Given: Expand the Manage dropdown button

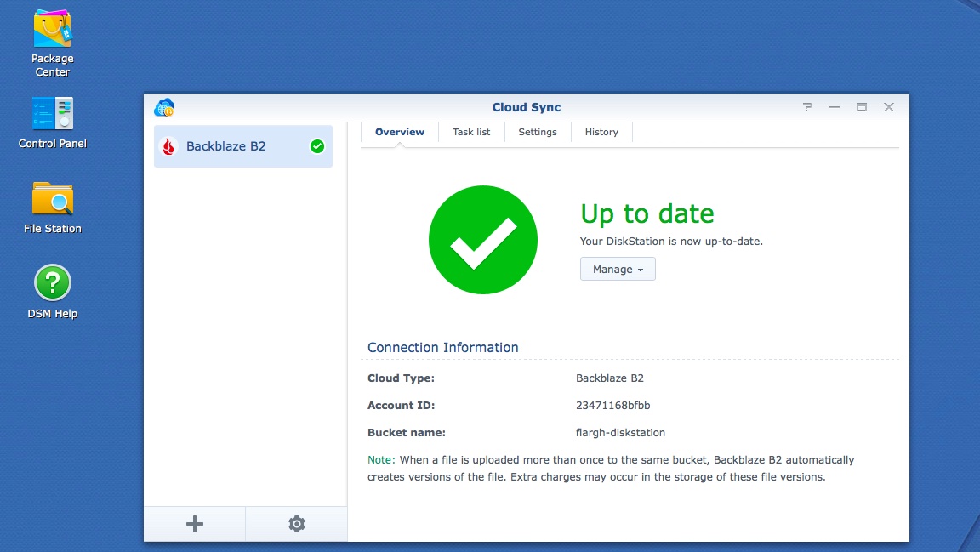Looking at the screenshot, I should [618, 269].
